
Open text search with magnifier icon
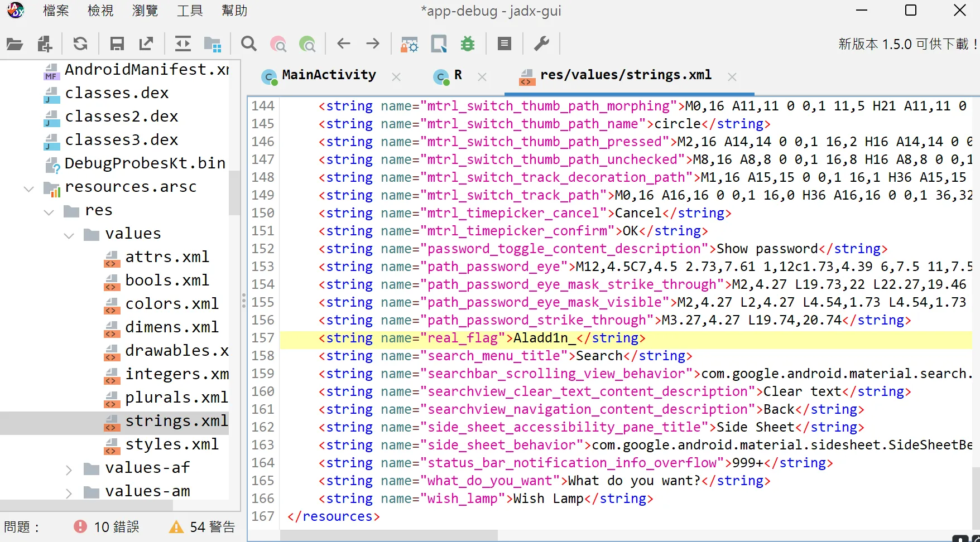tap(249, 44)
